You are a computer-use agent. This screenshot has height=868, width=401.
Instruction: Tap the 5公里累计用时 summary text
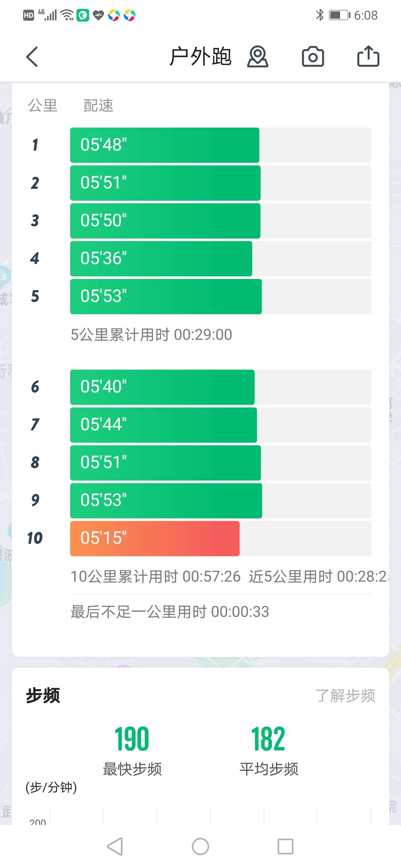coord(151,335)
